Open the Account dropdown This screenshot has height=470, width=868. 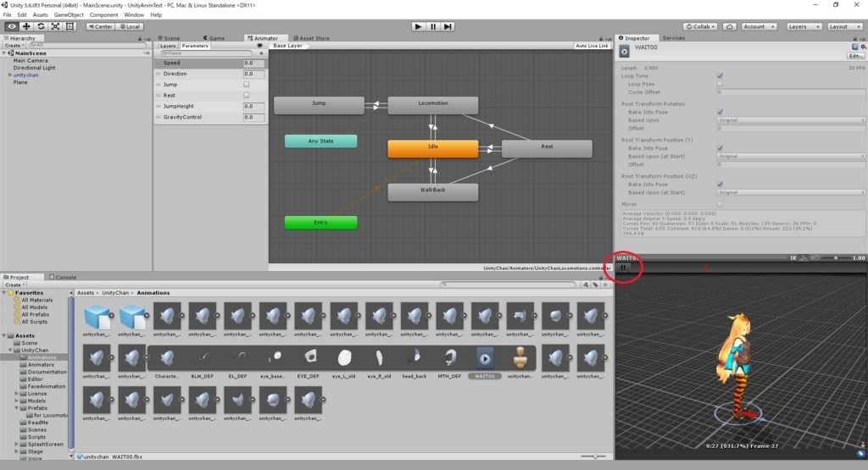click(x=759, y=26)
